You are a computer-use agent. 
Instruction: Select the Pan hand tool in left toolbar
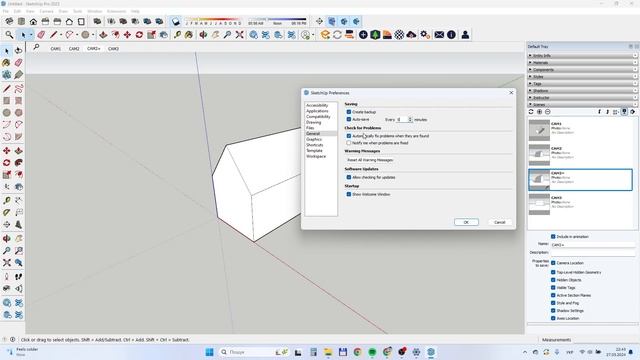pyautogui.click(x=18, y=238)
